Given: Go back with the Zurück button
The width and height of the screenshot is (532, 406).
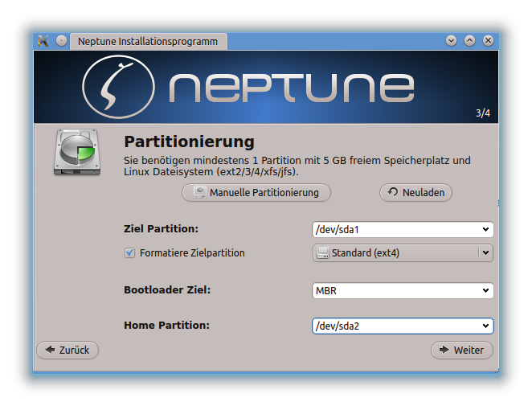Looking at the screenshot, I should point(68,350).
